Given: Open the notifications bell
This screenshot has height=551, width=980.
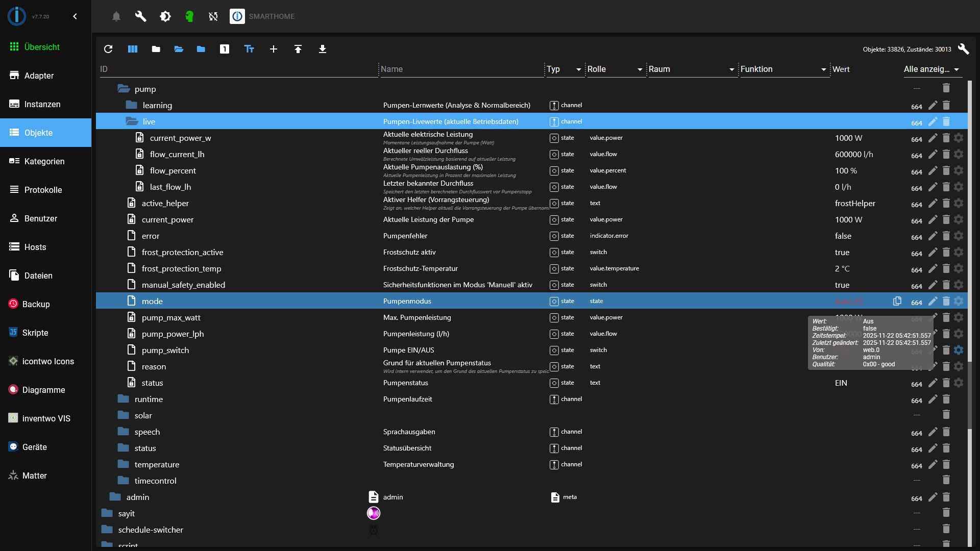Looking at the screenshot, I should 116,16.
